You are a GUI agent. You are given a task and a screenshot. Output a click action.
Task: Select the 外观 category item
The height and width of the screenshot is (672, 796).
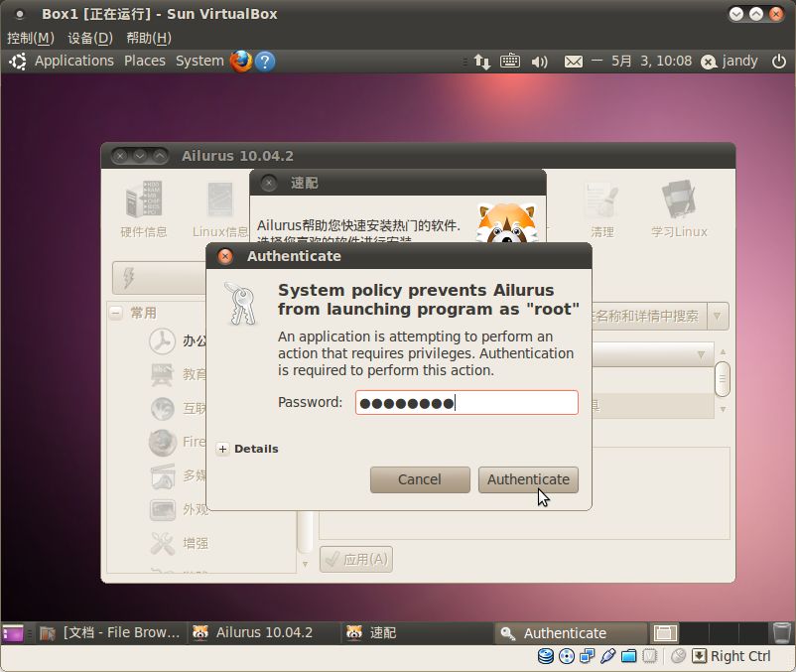[178, 509]
